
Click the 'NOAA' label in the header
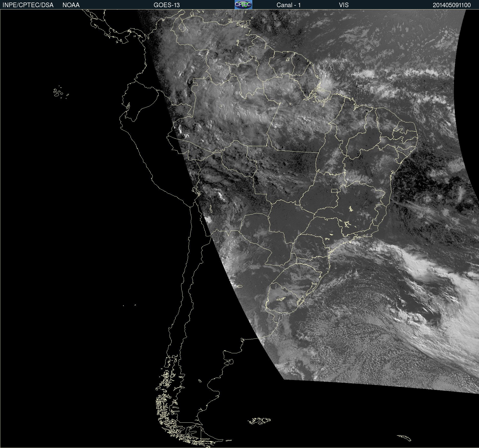point(71,5)
